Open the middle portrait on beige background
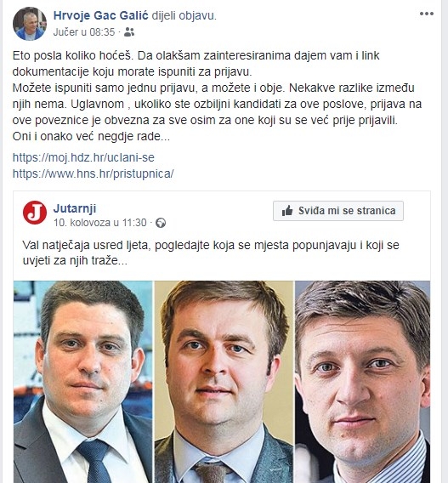The image size is (448, 483). (x=224, y=382)
